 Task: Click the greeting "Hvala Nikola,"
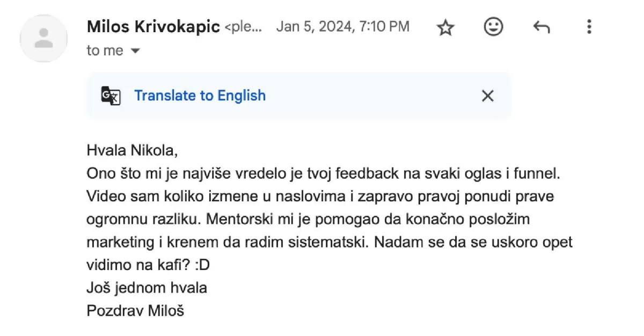131,151
